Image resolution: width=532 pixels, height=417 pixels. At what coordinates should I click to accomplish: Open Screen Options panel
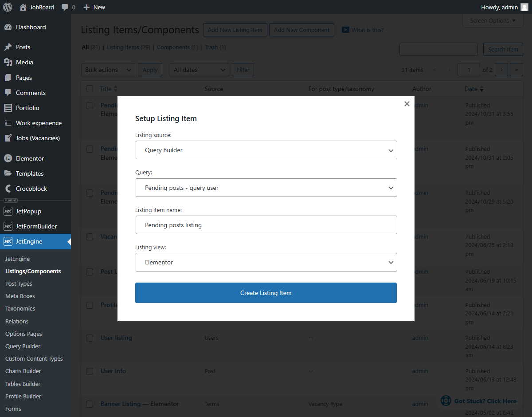489,20
